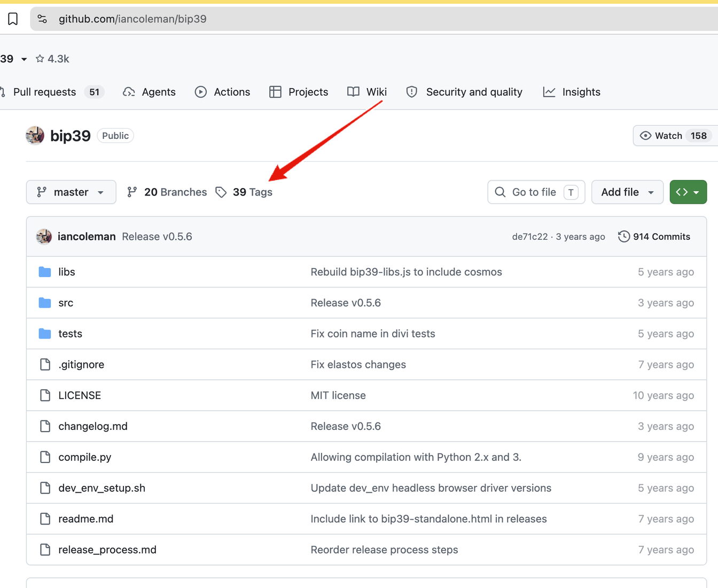Focus the Go to file search field
The width and height of the screenshot is (718, 588).
click(x=536, y=192)
